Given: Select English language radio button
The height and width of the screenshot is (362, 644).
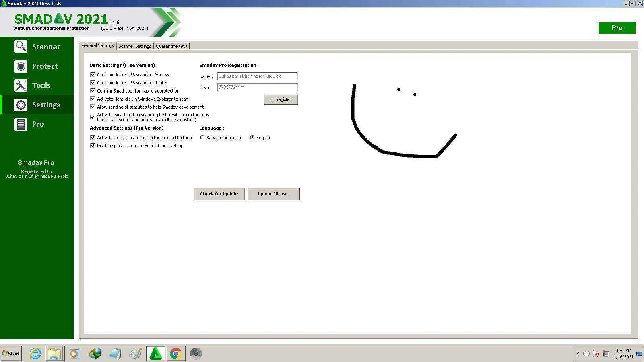Looking at the screenshot, I should point(252,137).
